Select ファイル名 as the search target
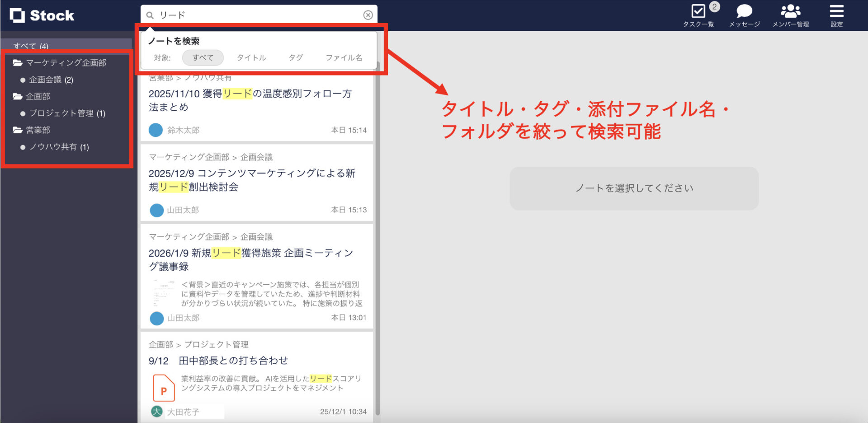 click(x=343, y=57)
